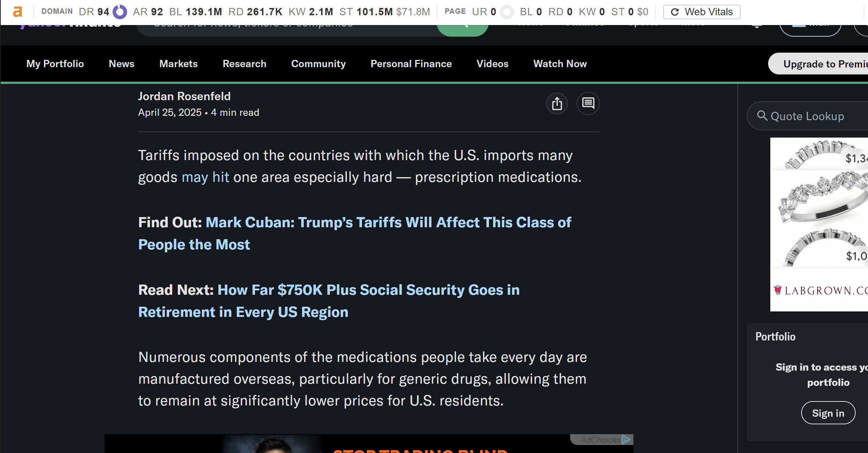Click the author name Jordan Rosenfeld

[x=184, y=96]
